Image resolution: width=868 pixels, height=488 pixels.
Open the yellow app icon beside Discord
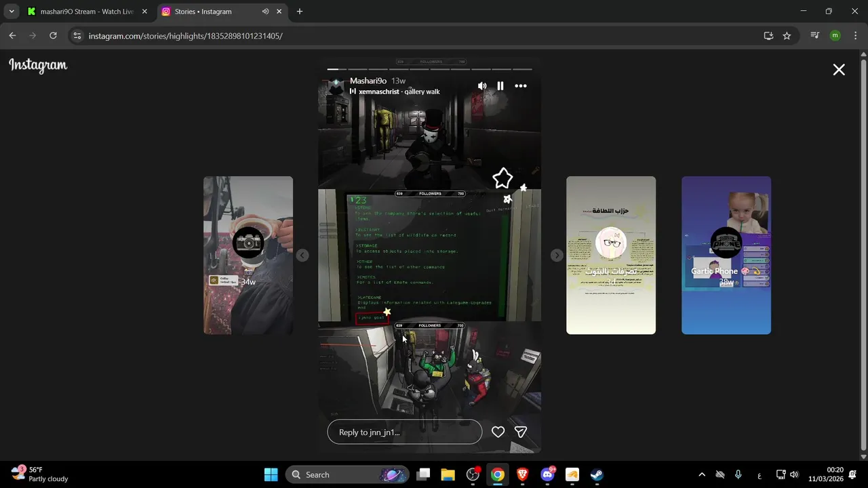(x=572, y=474)
